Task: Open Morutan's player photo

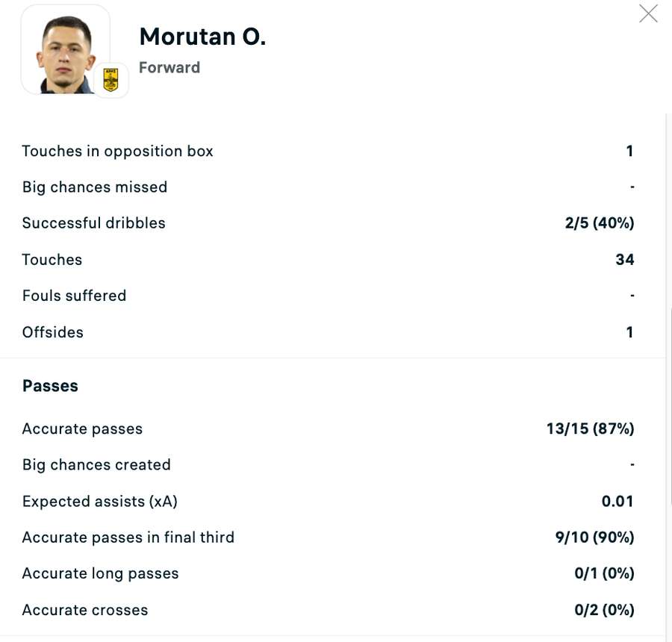Action: tap(66, 49)
